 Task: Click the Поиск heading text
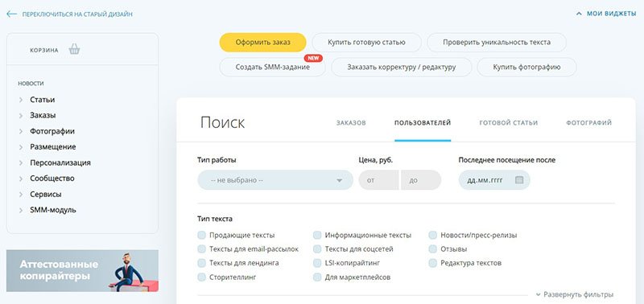pyautogui.click(x=223, y=122)
